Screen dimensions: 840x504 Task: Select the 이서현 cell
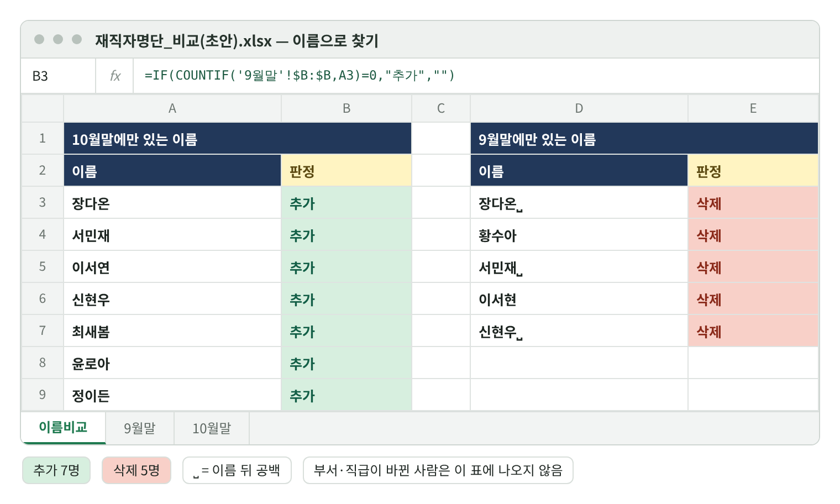point(579,298)
